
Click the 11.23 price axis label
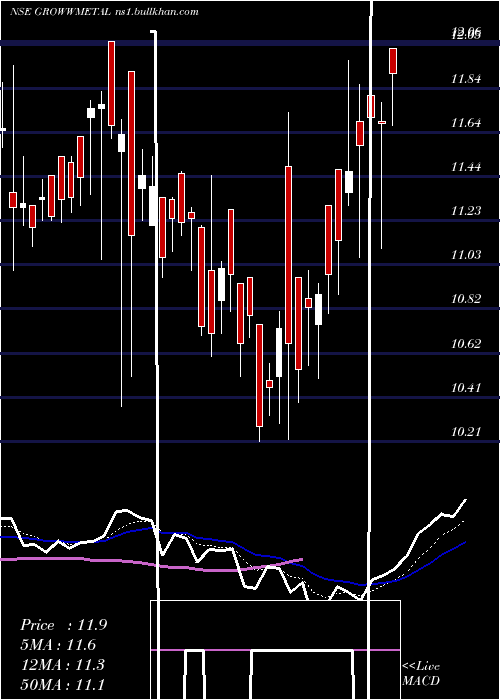466,211
